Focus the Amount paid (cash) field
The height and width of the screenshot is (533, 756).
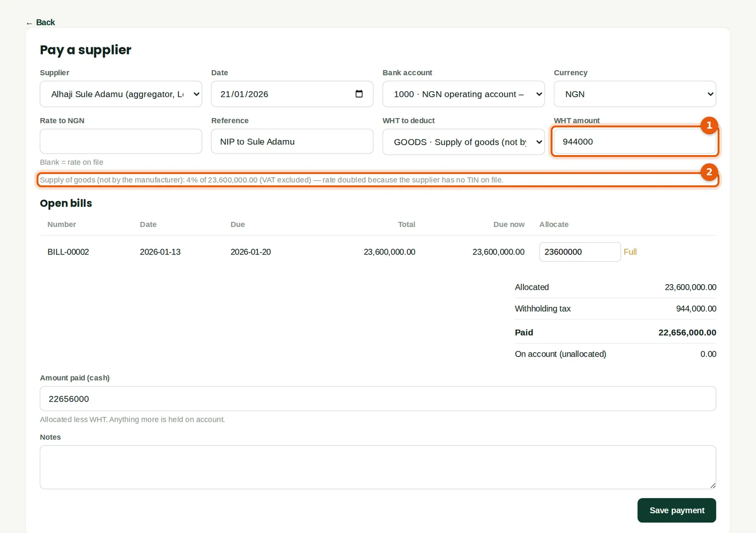pyautogui.click(x=378, y=399)
